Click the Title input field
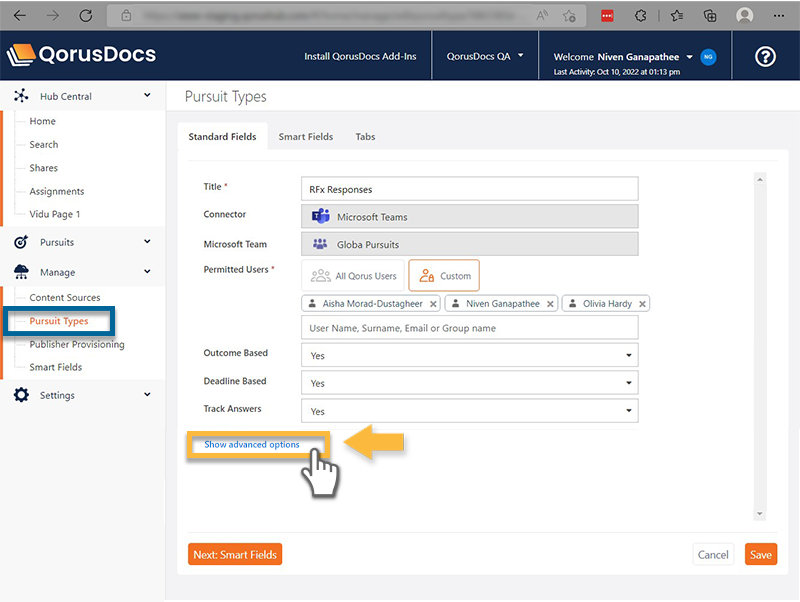Image resolution: width=800 pixels, height=602 pixels. 469,189
